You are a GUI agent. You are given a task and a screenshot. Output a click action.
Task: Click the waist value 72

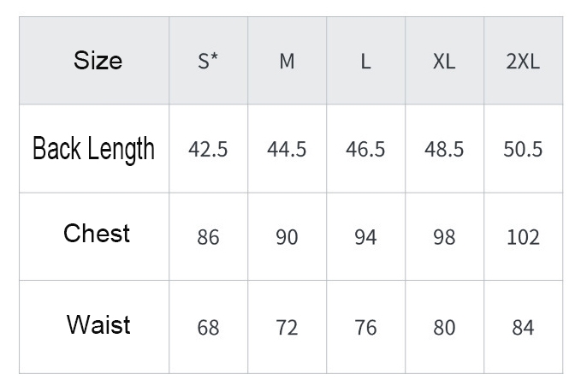pos(288,327)
